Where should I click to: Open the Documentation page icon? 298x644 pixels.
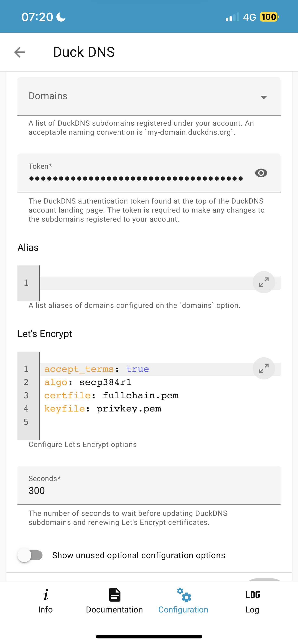pyautogui.click(x=115, y=594)
